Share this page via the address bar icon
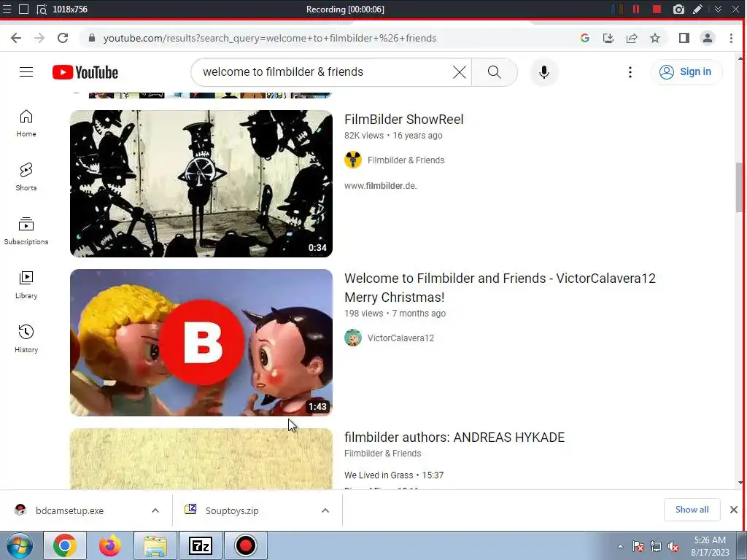Viewport: 747px width, 560px height. coord(632,38)
